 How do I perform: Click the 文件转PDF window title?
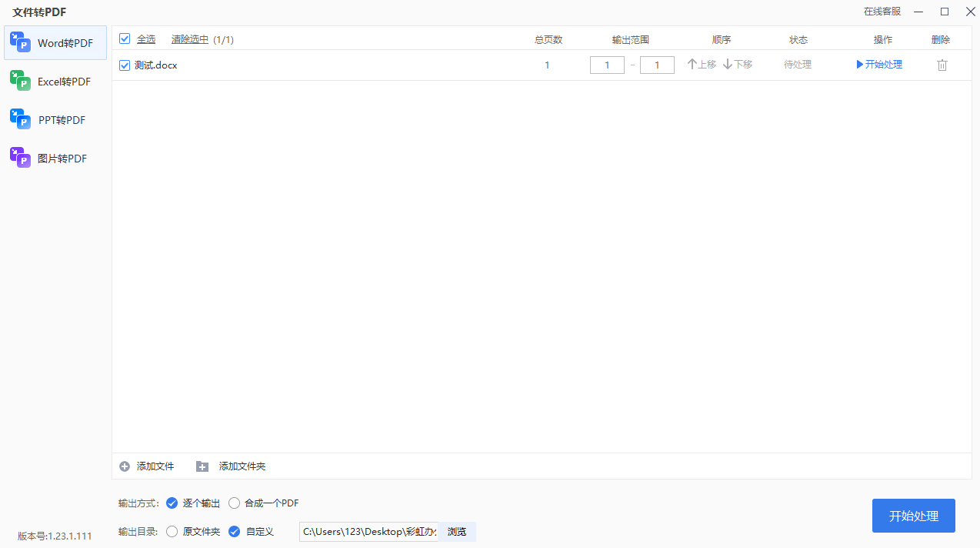(39, 12)
